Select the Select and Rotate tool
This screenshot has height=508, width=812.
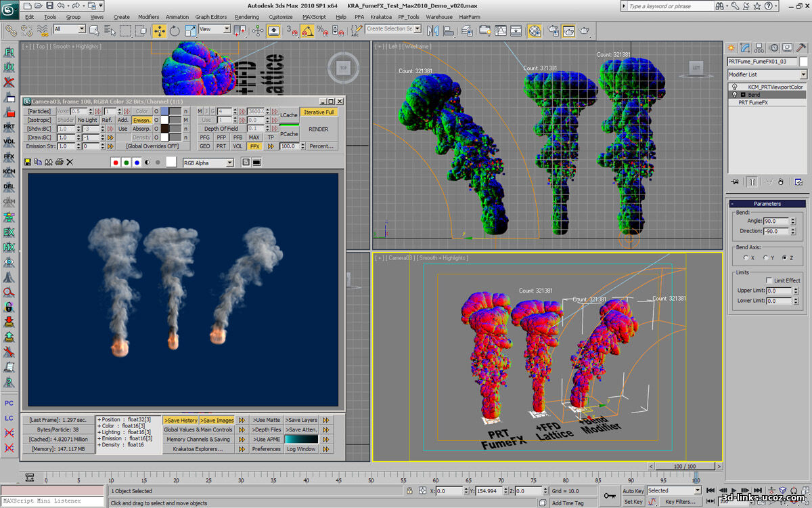coord(175,30)
